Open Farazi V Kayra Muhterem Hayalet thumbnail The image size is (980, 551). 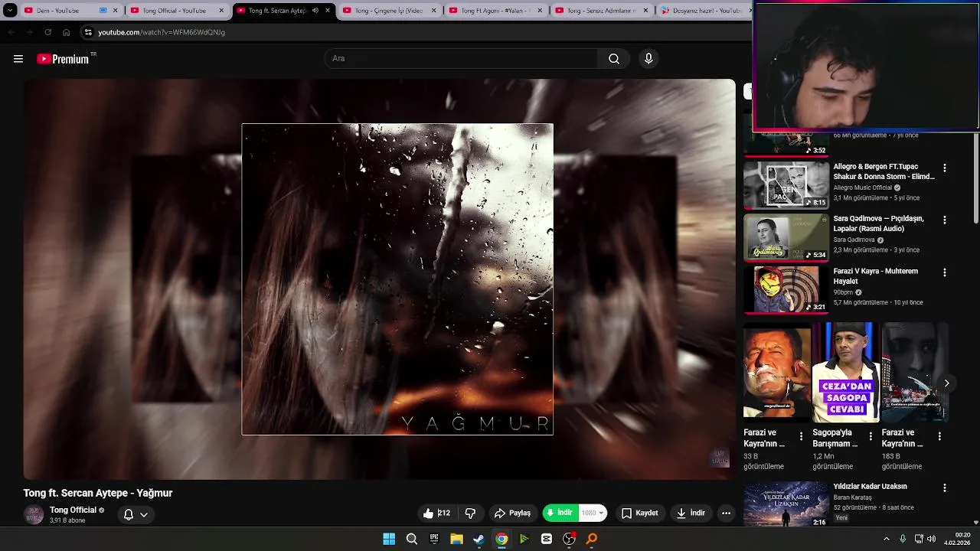pos(786,289)
